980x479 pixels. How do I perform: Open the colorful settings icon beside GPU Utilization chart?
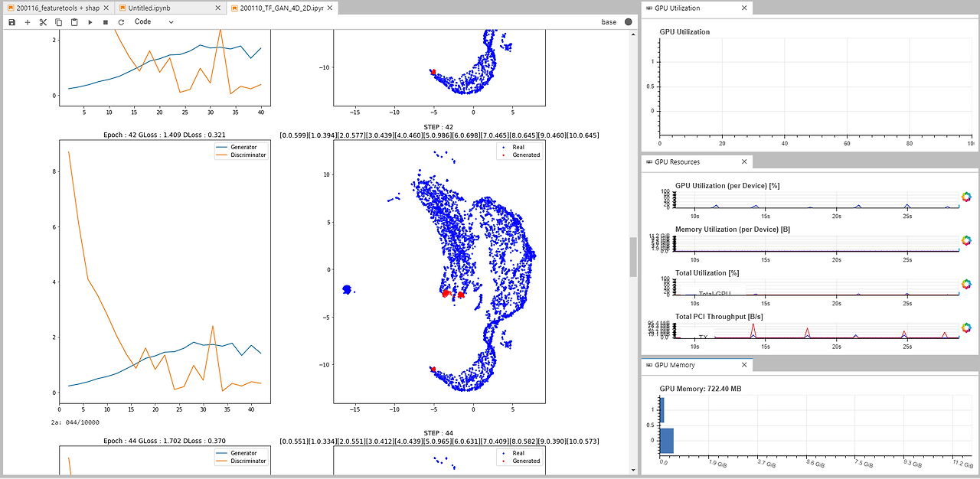coord(965,197)
